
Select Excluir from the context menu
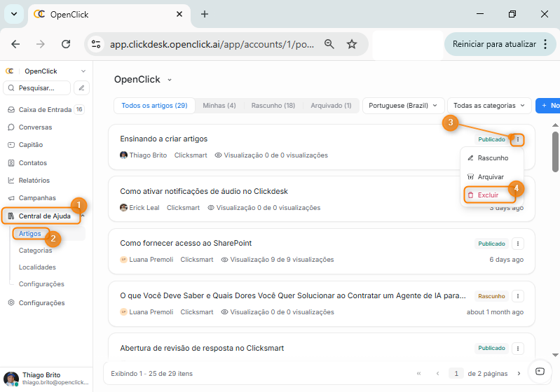point(488,195)
